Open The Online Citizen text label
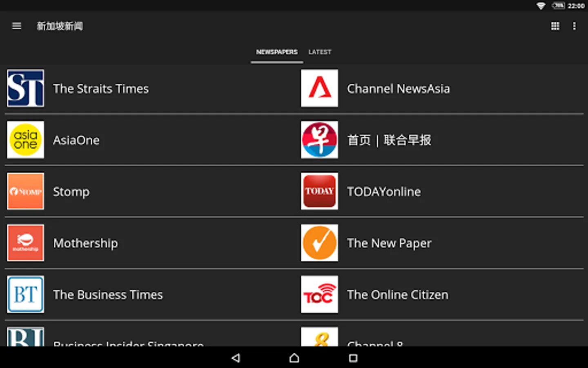Viewport: 588px width, 368px height. pos(398,295)
